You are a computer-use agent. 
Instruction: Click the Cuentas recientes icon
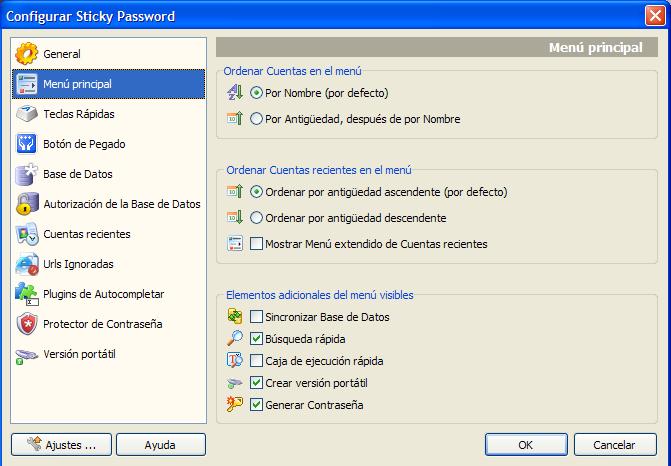pos(27,234)
